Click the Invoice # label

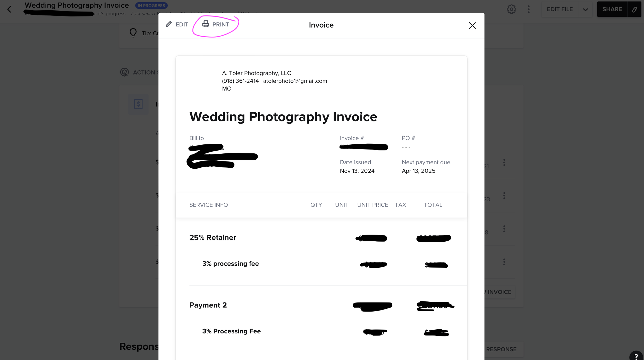coord(352,138)
